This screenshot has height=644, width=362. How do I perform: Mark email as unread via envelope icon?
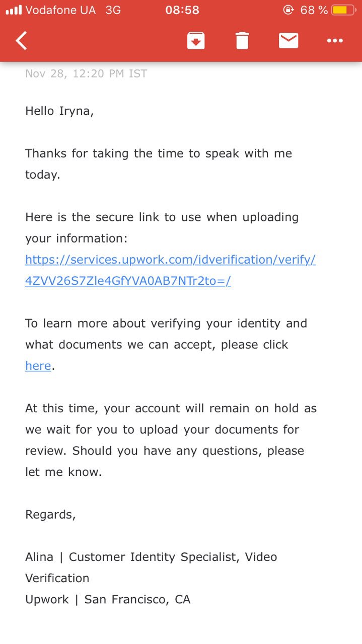tap(288, 41)
